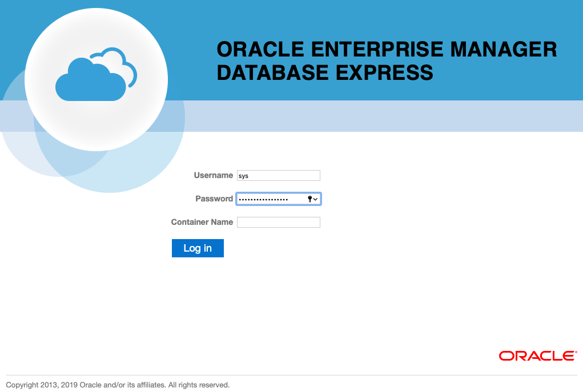
Task: Click the Container Name input field
Action: (279, 222)
